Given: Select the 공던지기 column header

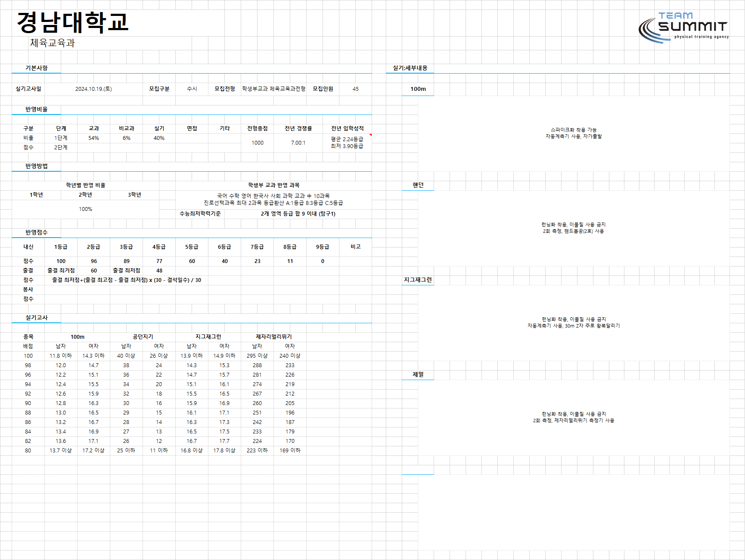Looking at the screenshot, I should coord(143,337).
